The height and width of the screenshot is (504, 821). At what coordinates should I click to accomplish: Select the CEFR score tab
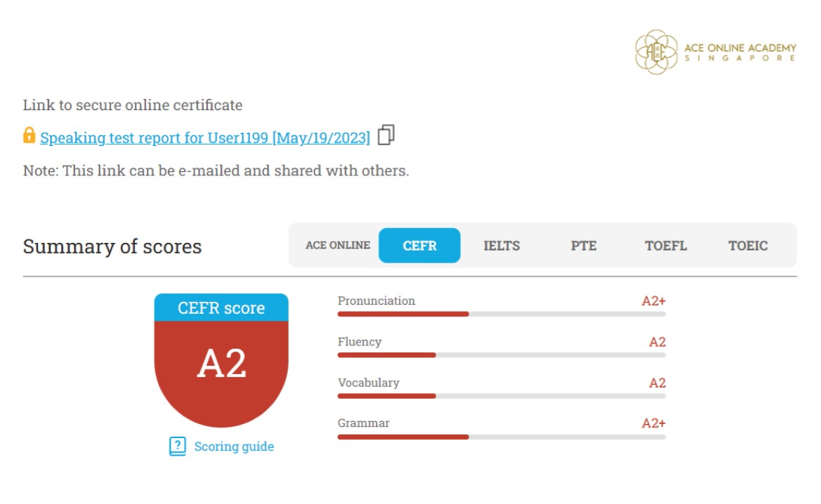point(419,246)
